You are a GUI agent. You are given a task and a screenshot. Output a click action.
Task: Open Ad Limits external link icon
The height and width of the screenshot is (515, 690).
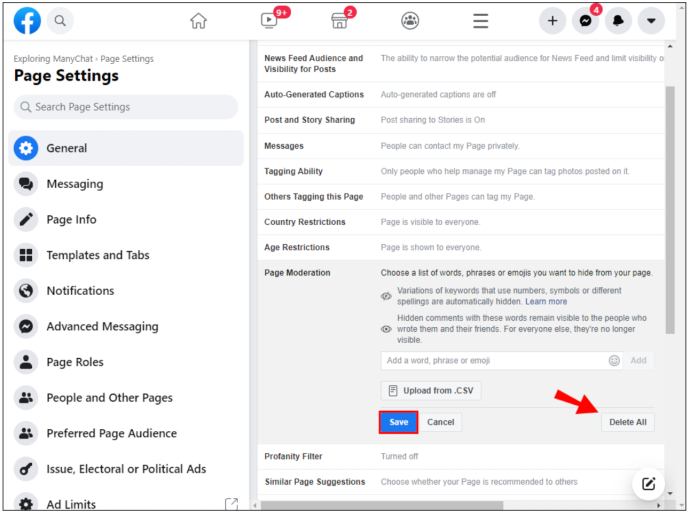click(x=231, y=504)
